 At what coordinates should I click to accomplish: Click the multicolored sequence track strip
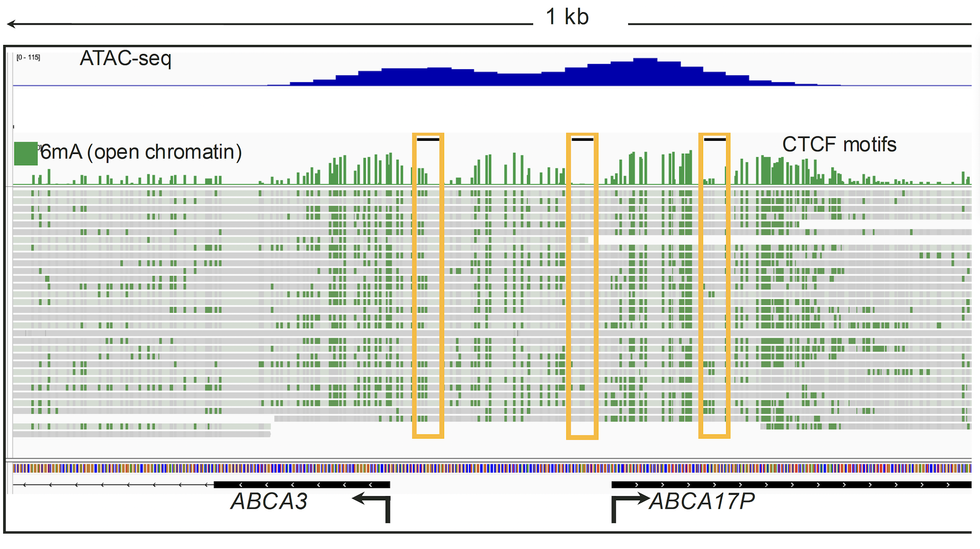(x=490, y=469)
